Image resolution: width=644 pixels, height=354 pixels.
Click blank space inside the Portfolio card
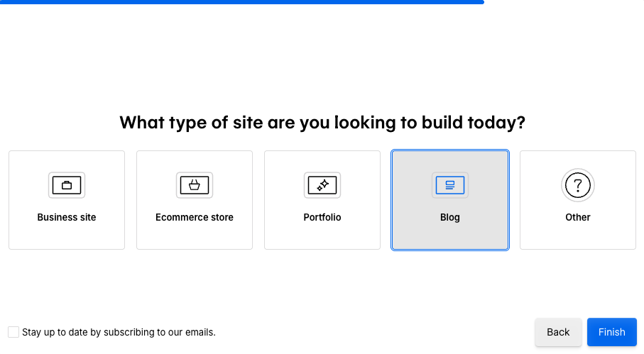pos(322,236)
